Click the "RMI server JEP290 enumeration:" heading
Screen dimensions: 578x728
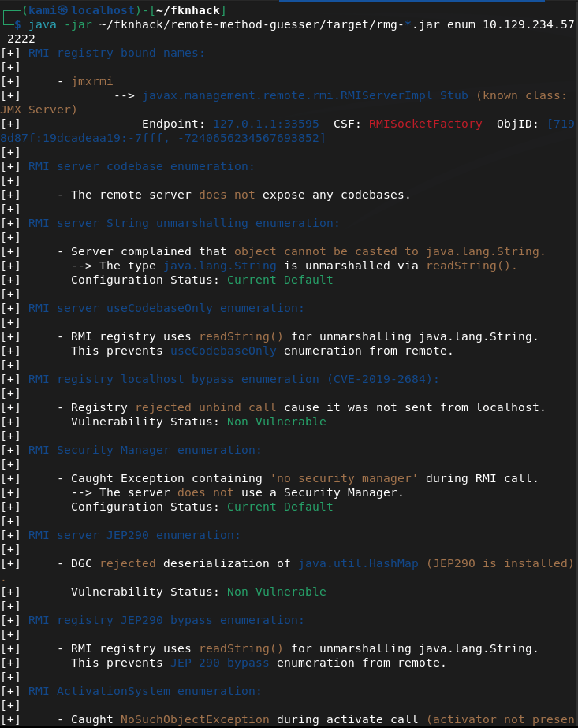(x=134, y=535)
